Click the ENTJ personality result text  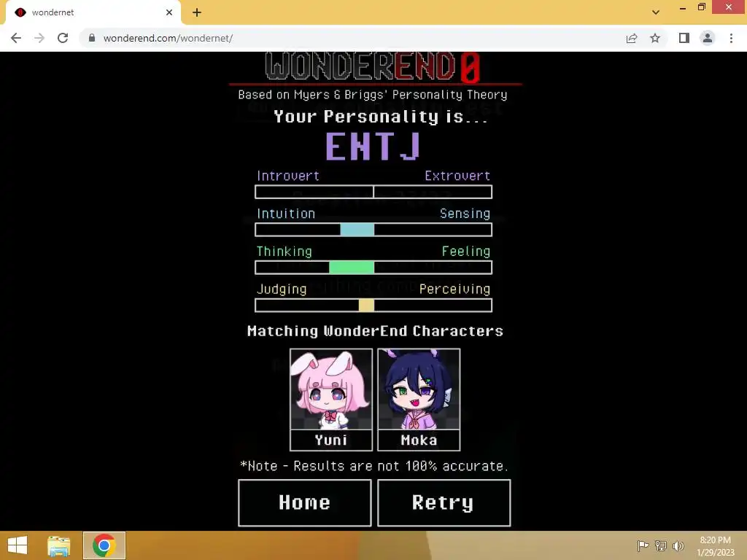(373, 146)
